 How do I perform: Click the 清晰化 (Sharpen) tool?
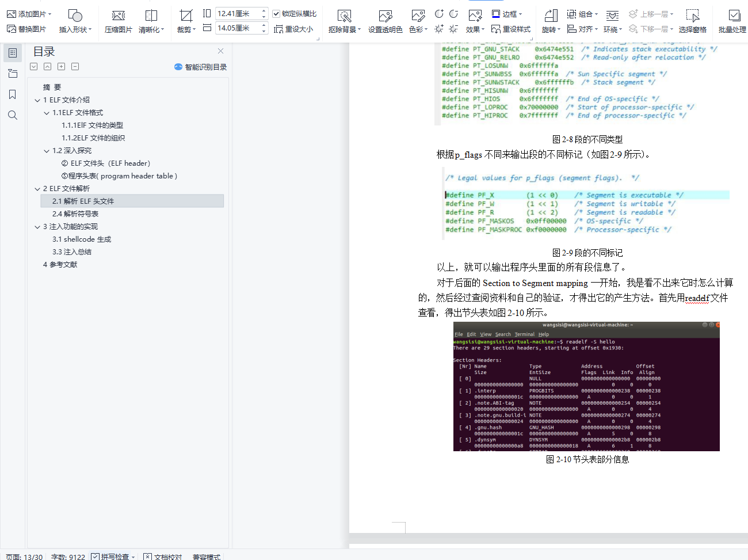[151, 21]
